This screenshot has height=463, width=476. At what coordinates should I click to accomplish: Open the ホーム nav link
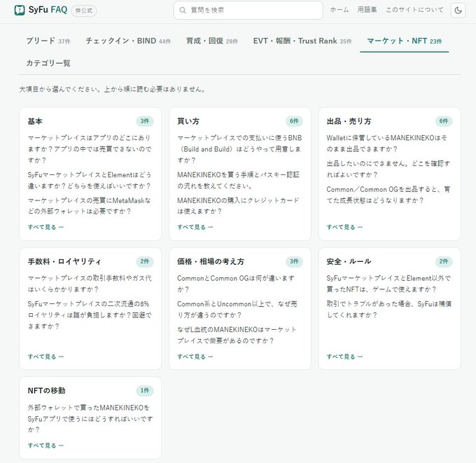pyautogui.click(x=339, y=10)
